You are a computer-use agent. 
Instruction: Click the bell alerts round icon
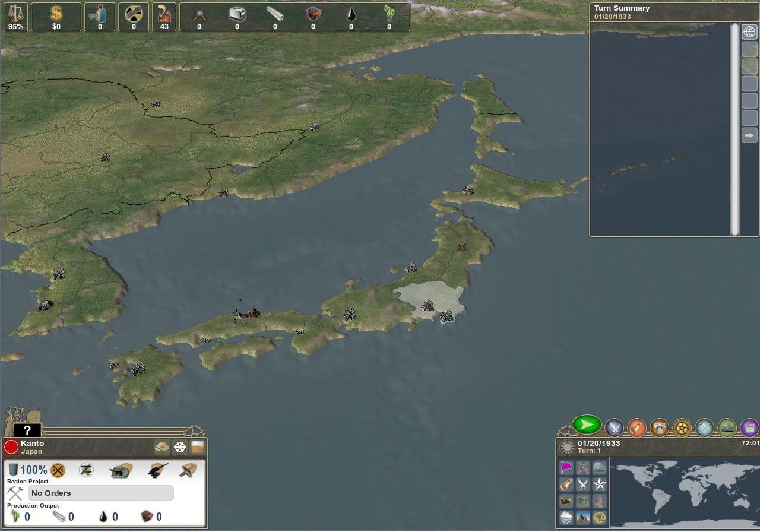click(x=636, y=427)
